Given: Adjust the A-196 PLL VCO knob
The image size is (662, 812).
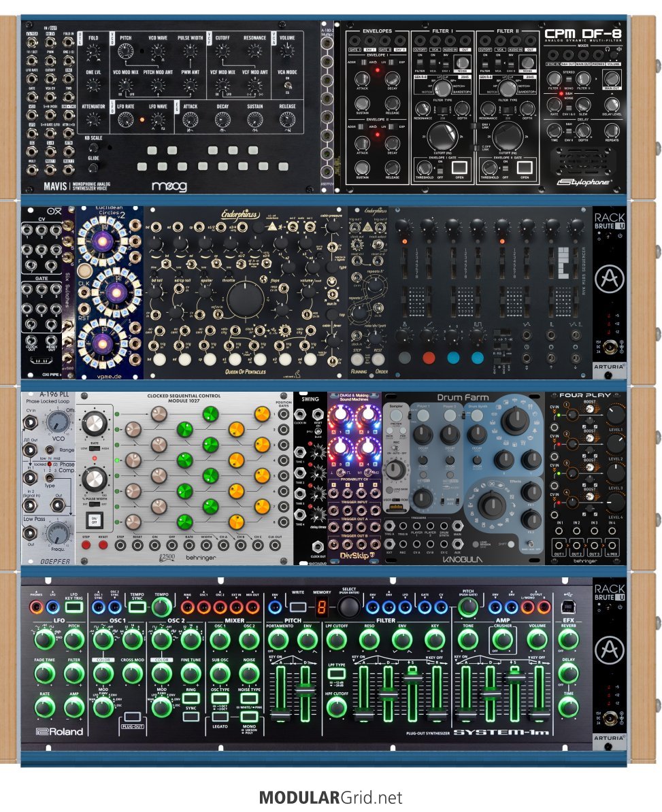Looking at the screenshot, I should click(58, 421).
